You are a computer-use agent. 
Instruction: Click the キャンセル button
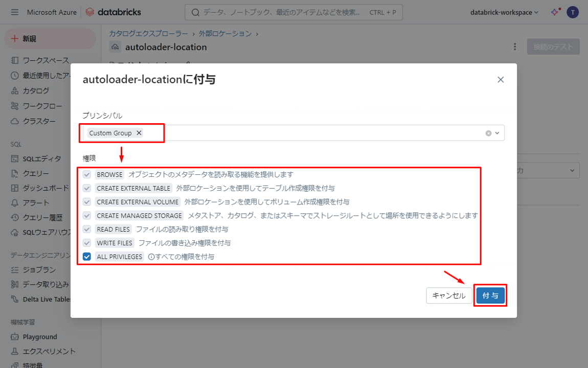pyautogui.click(x=449, y=295)
